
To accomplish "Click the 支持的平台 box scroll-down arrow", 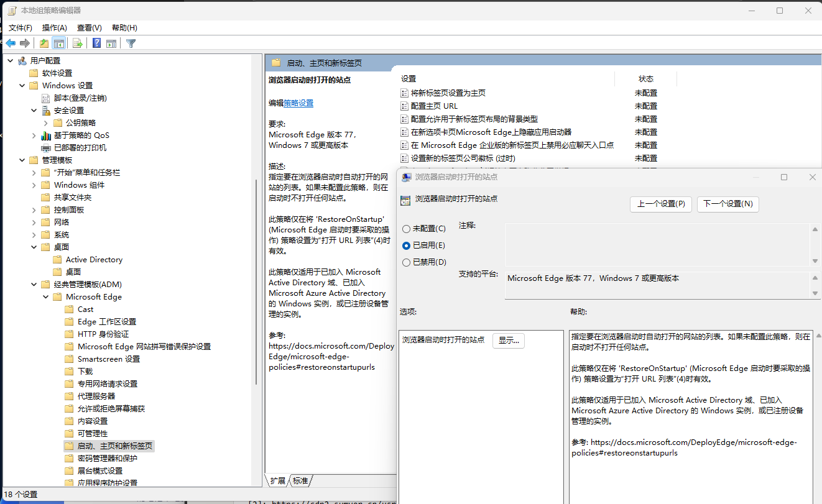I will (x=815, y=293).
